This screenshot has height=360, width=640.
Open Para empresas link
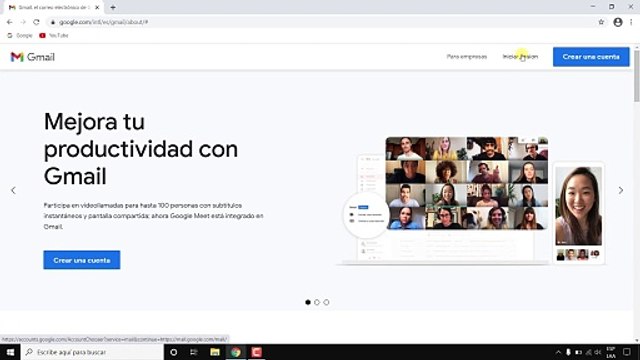click(x=467, y=57)
